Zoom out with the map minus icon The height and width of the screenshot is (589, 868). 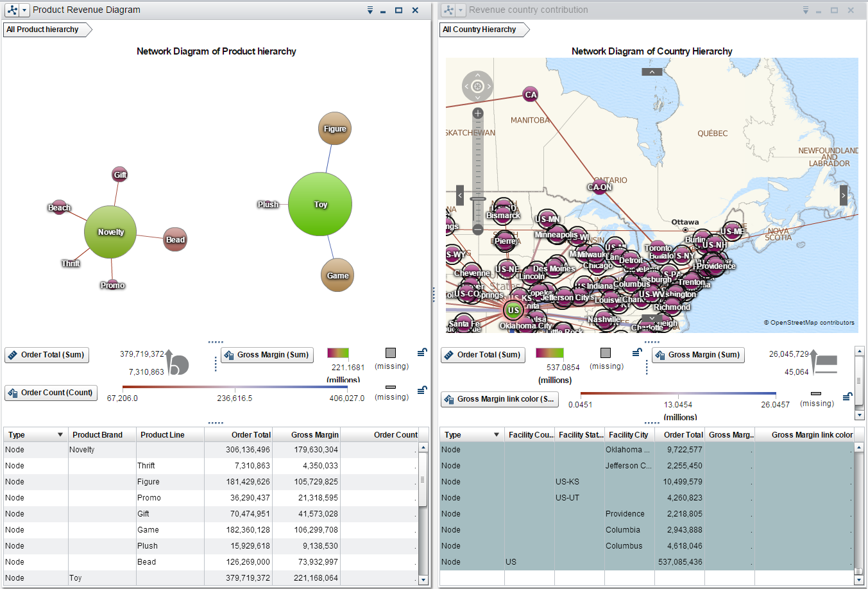pyautogui.click(x=477, y=230)
